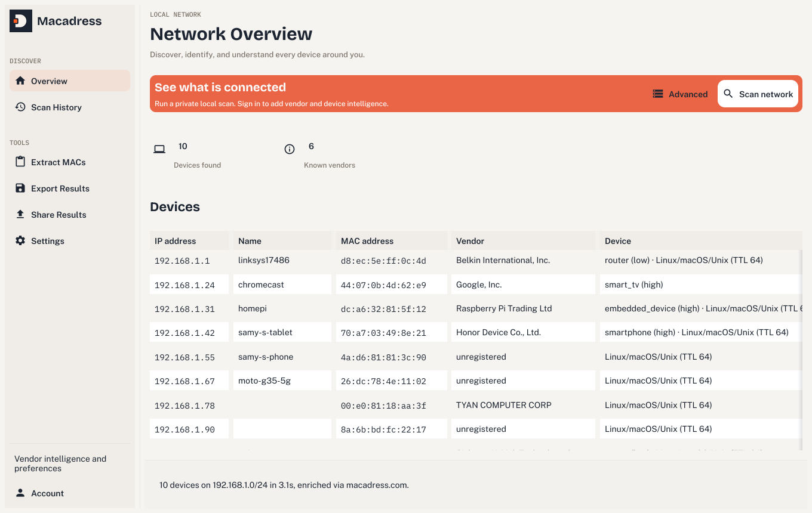Click vendor TYAN COMPUTER CORP
Viewport: 812px width, 513px height.
[504, 405]
